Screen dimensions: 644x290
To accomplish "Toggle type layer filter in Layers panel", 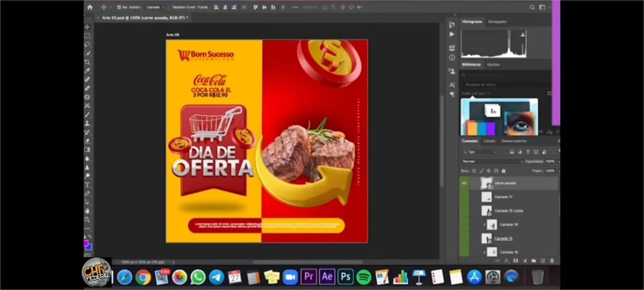I will click(528, 152).
